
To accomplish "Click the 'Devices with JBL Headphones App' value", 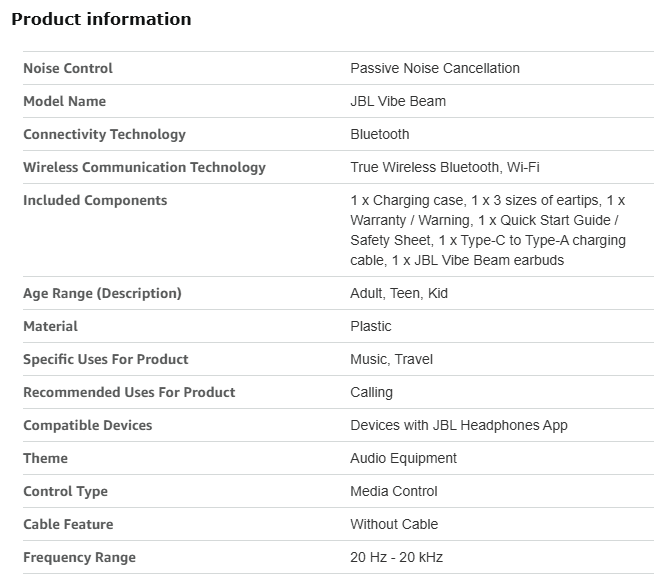I will pos(459,425).
